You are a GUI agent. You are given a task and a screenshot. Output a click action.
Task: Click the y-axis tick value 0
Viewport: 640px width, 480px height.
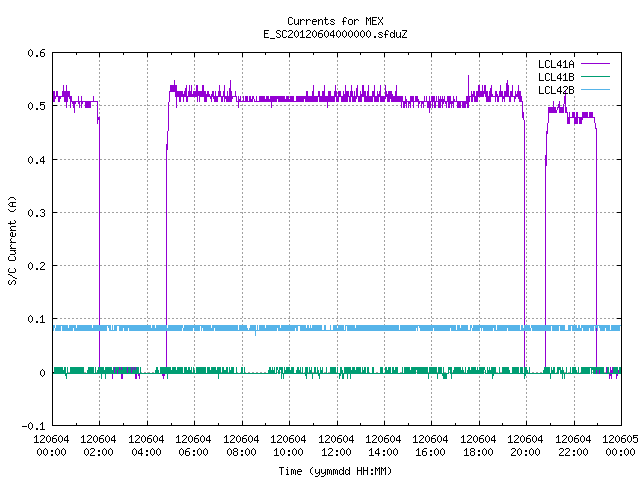pyautogui.click(x=42, y=373)
